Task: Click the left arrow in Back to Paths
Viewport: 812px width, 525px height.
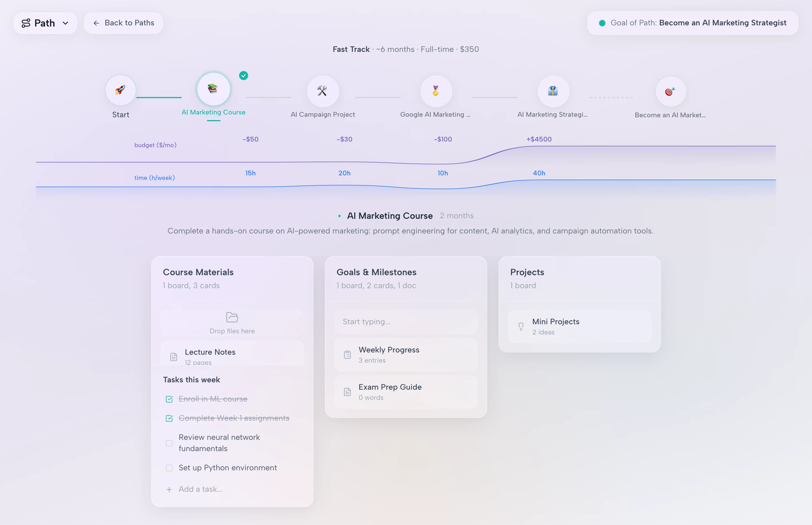Action: pyautogui.click(x=96, y=23)
